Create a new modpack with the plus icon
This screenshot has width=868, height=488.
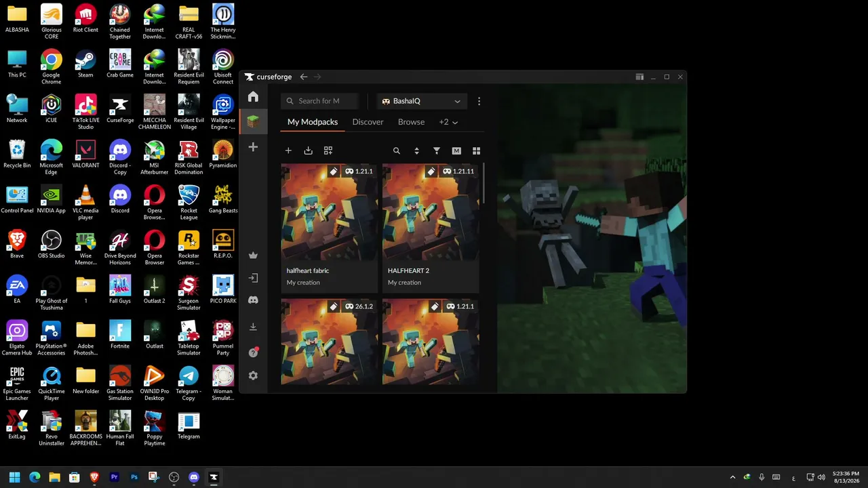pos(288,150)
